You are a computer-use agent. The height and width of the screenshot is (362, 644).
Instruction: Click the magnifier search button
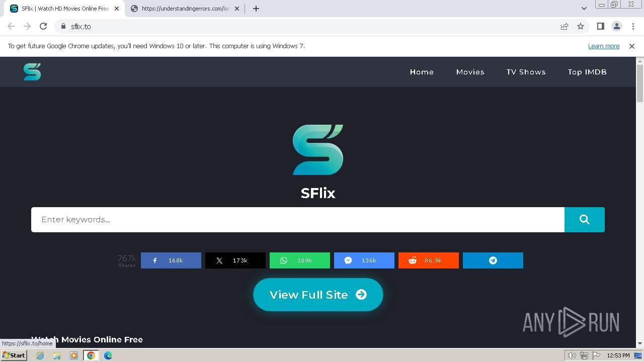pos(584,220)
